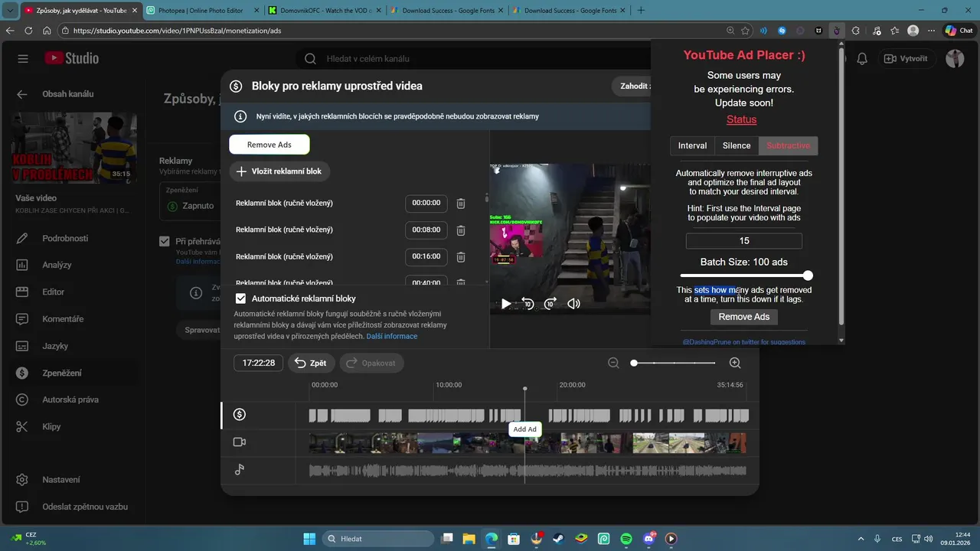Rewind preview by 10 seconds
The image size is (980, 551).
[528, 304]
